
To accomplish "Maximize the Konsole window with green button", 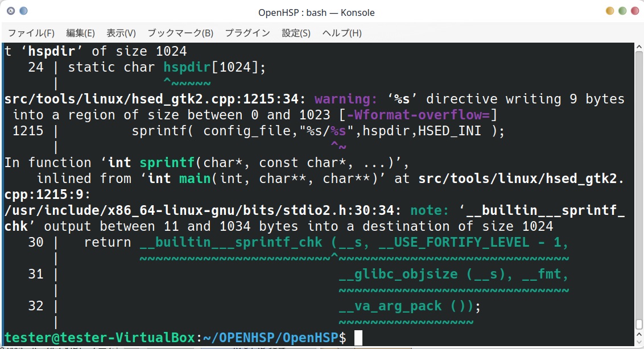I will click(x=622, y=11).
